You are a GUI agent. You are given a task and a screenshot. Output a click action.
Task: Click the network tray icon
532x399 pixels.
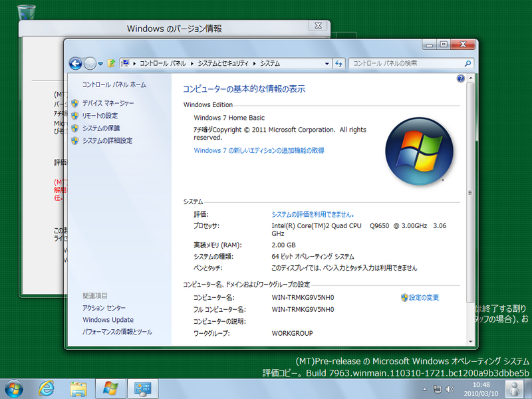(x=438, y=389)
